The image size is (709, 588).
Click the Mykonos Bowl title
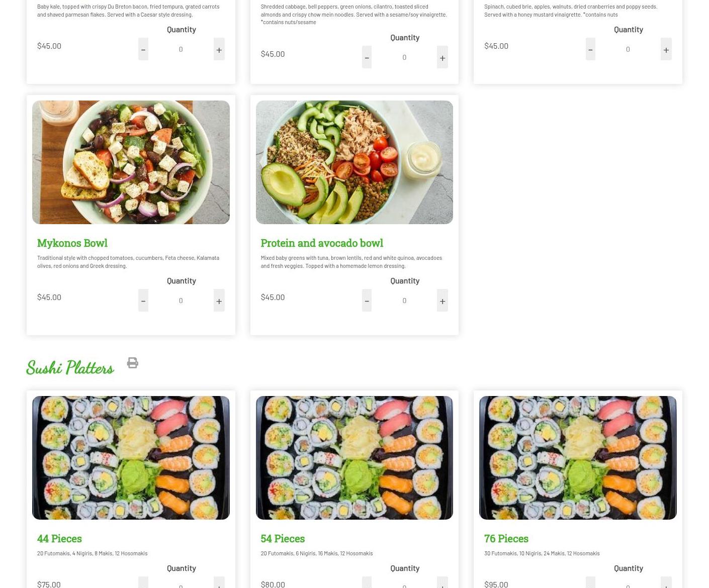[72, 243]
